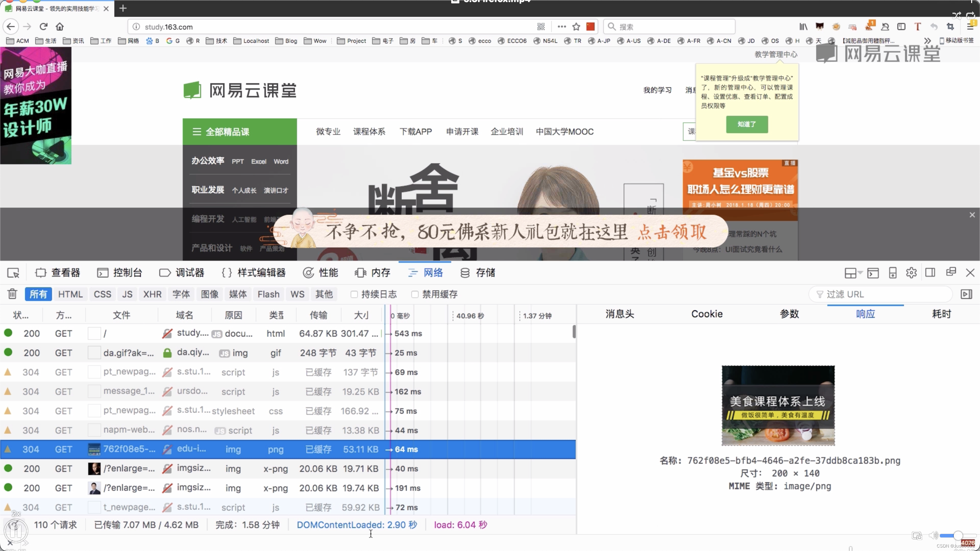Click the crop screenshot icon in the toolbar
The image size is (980, 551).
[950, 27]
